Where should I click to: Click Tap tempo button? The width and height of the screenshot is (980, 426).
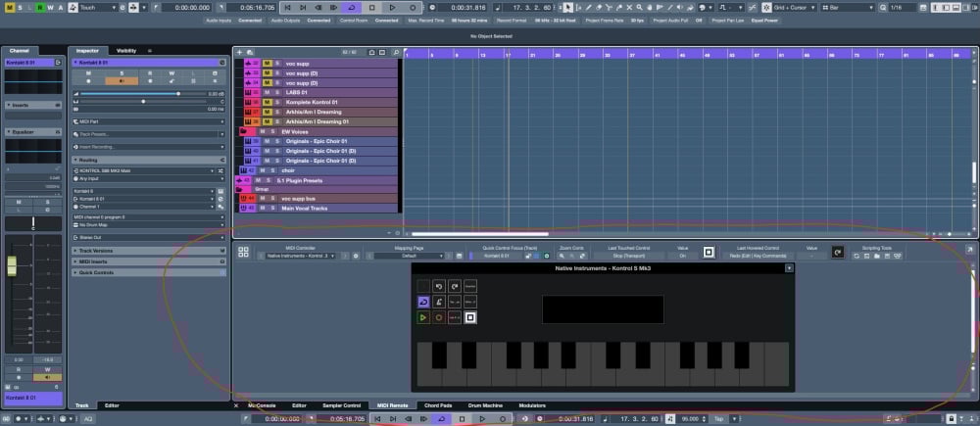(x=718, y=418)
